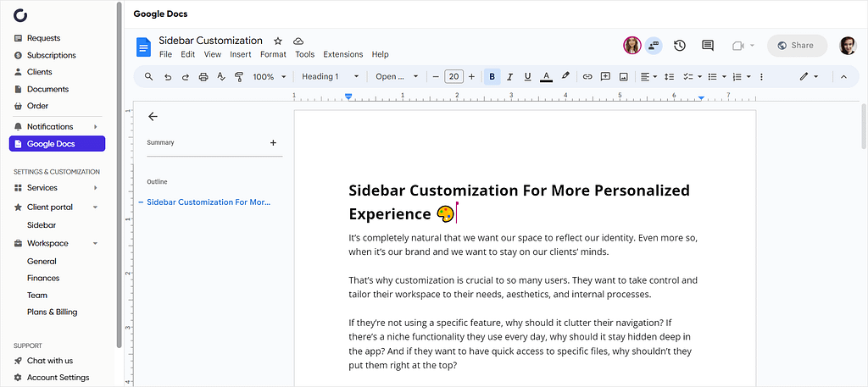Image resolution: width=868 pixels, height=387 pixels.
Task: Undo the last edit
Action: tap(168, 77)
